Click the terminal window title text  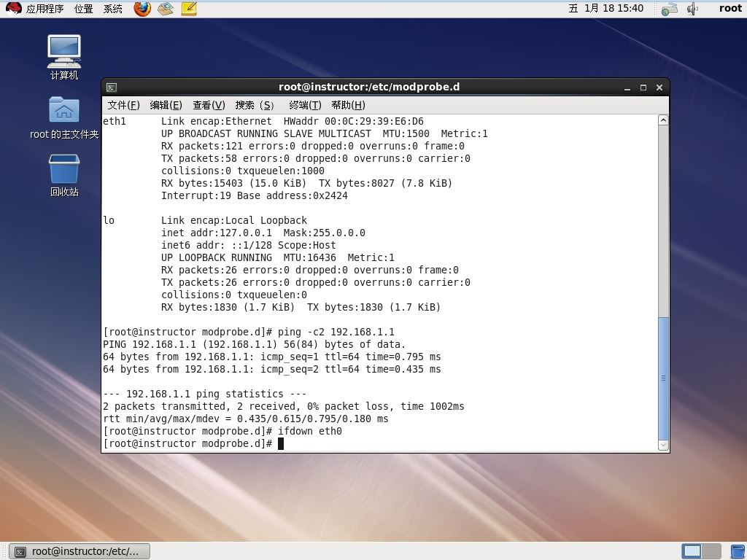point(369,87)
